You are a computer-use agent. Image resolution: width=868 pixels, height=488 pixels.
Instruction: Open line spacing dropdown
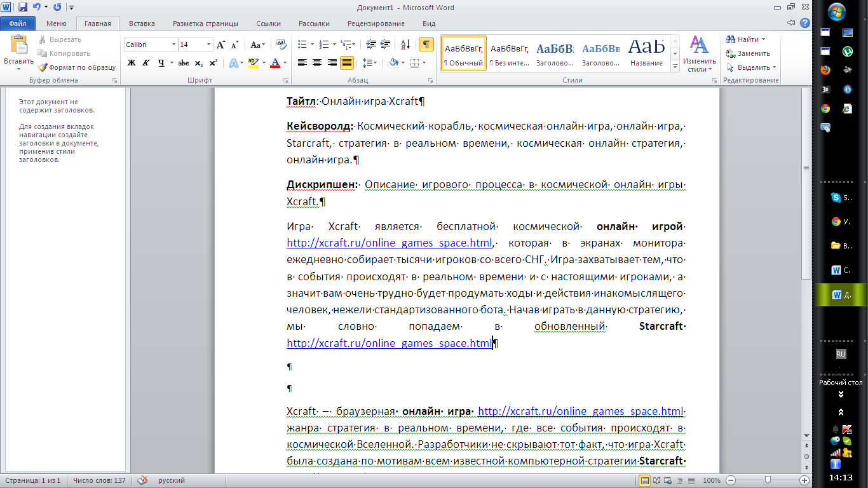coord(369,63)
